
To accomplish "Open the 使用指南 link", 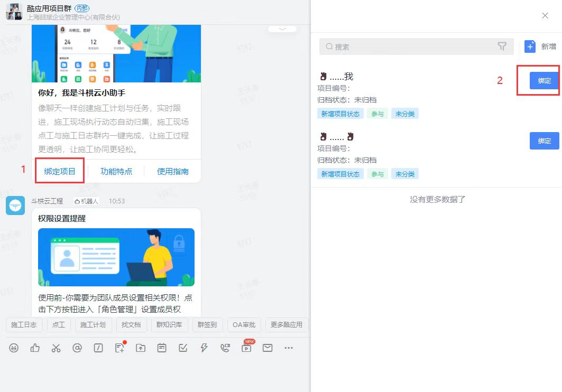I will (x=173, y=172).
